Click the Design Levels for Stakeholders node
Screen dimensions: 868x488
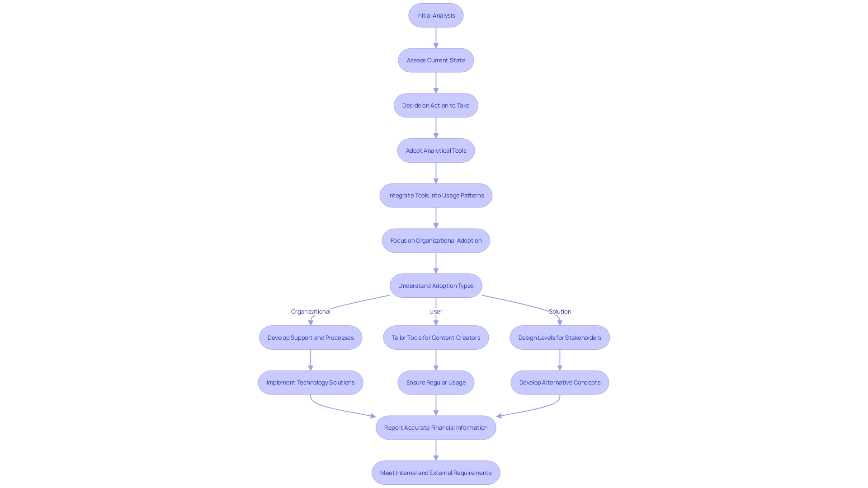coord(560,337)
